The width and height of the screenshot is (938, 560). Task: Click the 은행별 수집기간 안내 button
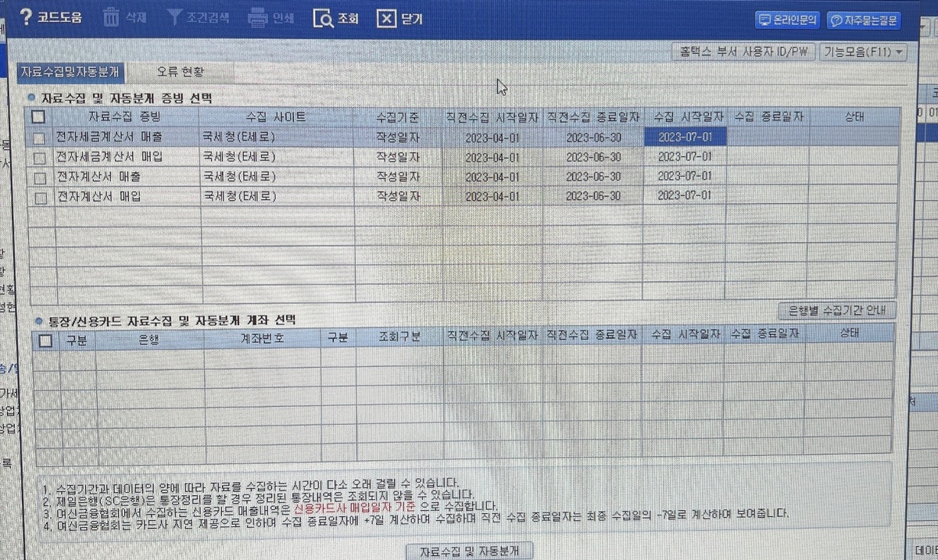837,309
